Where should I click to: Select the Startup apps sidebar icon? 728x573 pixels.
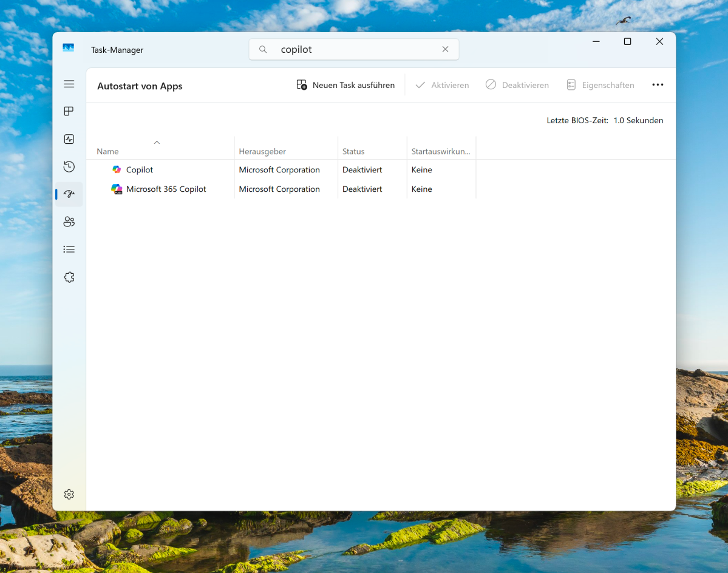pyautogui.click(x=69, y=194)
